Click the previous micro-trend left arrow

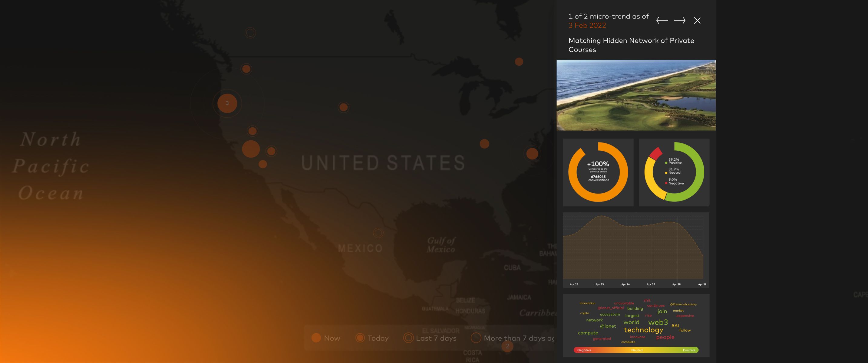(x=662, y=21)
